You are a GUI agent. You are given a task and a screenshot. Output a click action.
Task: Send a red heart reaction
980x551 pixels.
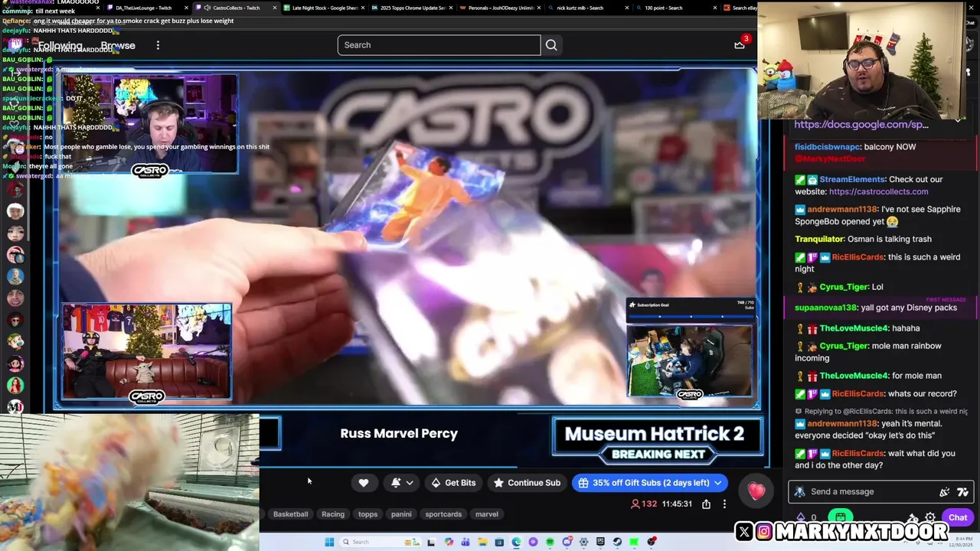[756, 491]
